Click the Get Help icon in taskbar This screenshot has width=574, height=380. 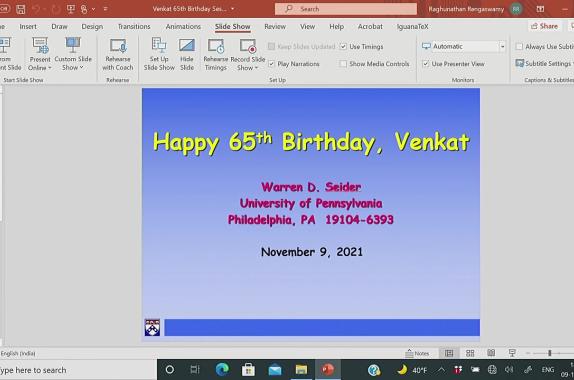374,370
